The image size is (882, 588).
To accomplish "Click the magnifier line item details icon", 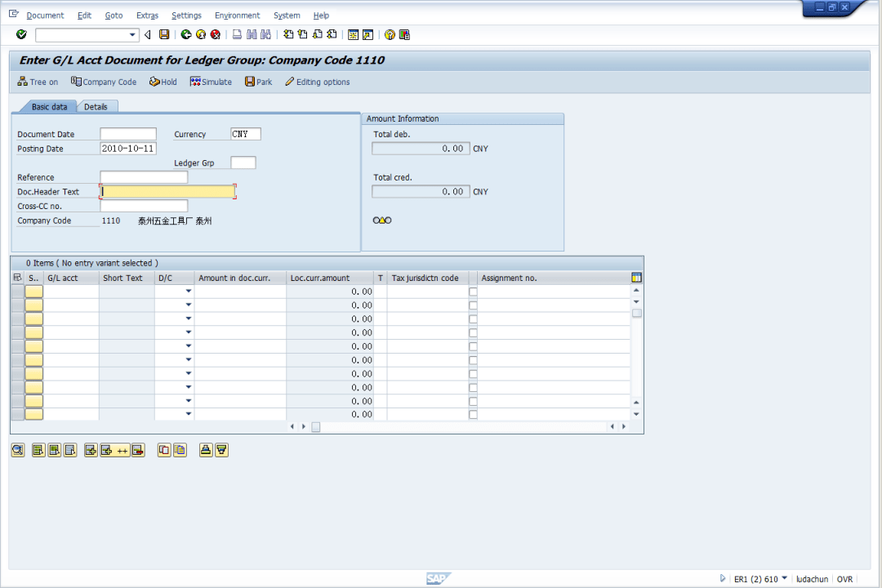I will tap(17, 450).
